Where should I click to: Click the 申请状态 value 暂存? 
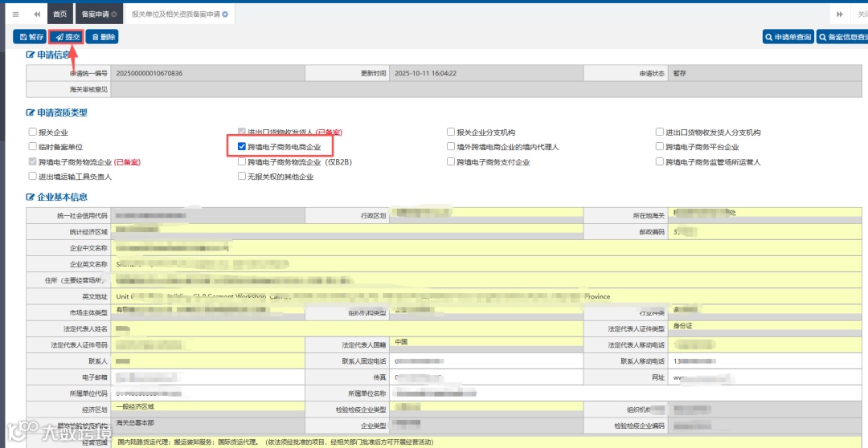coord(681,73)
